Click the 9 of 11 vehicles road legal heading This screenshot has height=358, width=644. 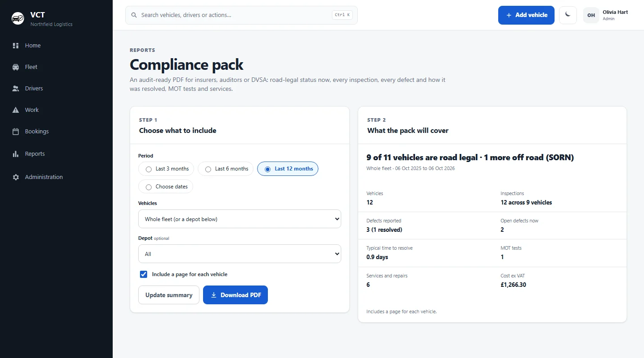coord(470,158)
